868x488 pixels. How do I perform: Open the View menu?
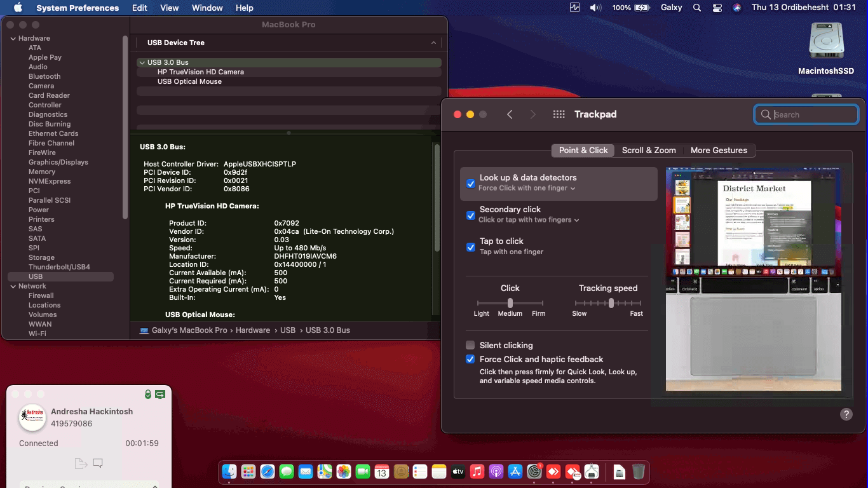[x=170, y=8]
